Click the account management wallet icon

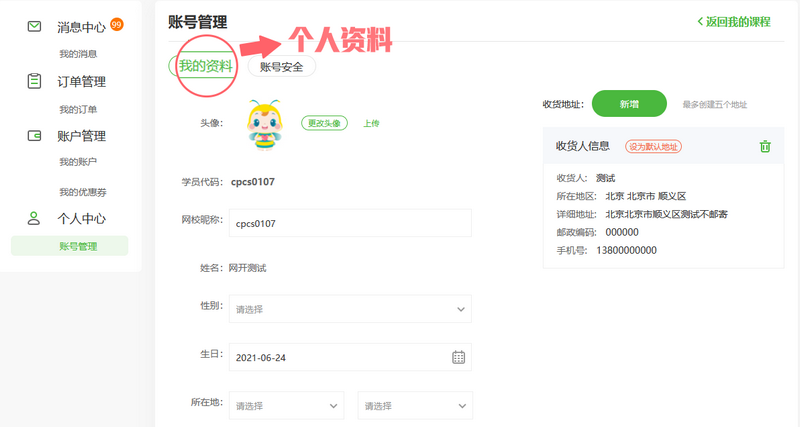coord(35,136)
